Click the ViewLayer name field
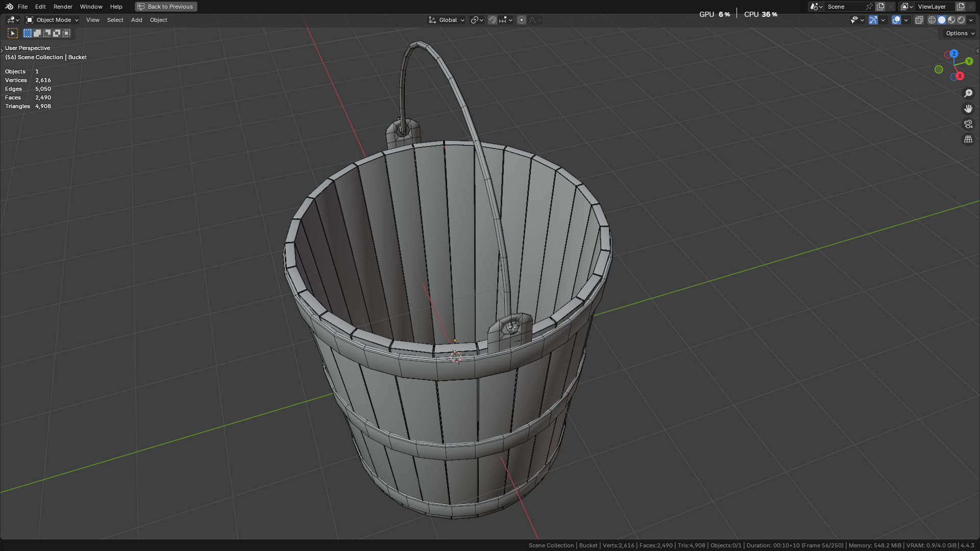 click(x=935, y=7)
